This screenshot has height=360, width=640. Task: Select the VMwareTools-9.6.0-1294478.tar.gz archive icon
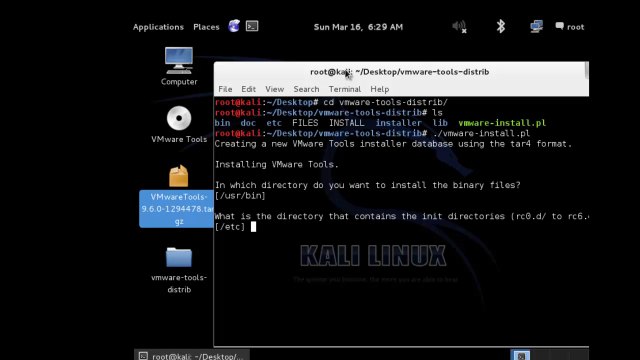click(179, 195)
